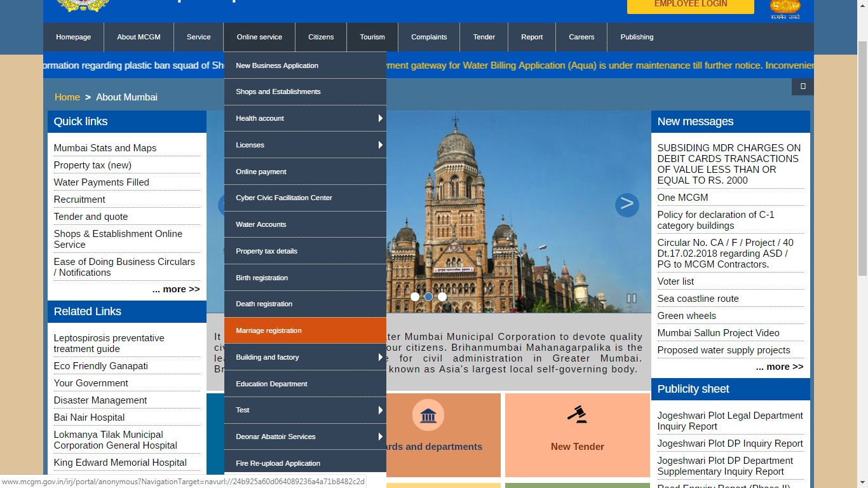Click the next slide arrow on banner
The image size is (868, 488).
(627, 205)
